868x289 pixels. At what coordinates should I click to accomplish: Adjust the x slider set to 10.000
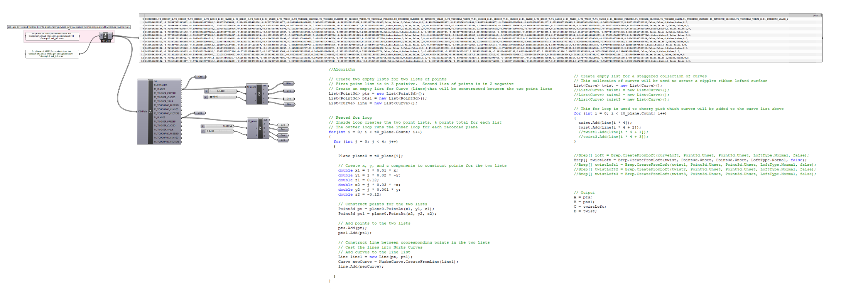point(217,126)
